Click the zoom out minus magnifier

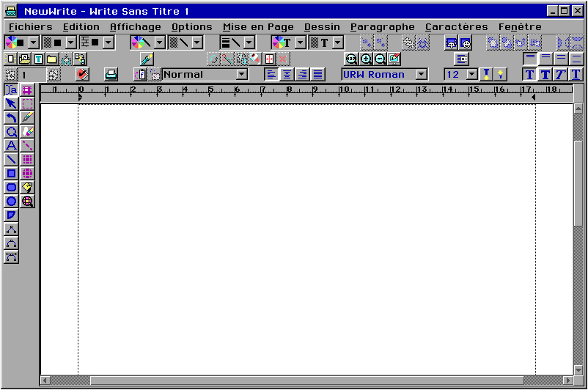tap(380, 59)
